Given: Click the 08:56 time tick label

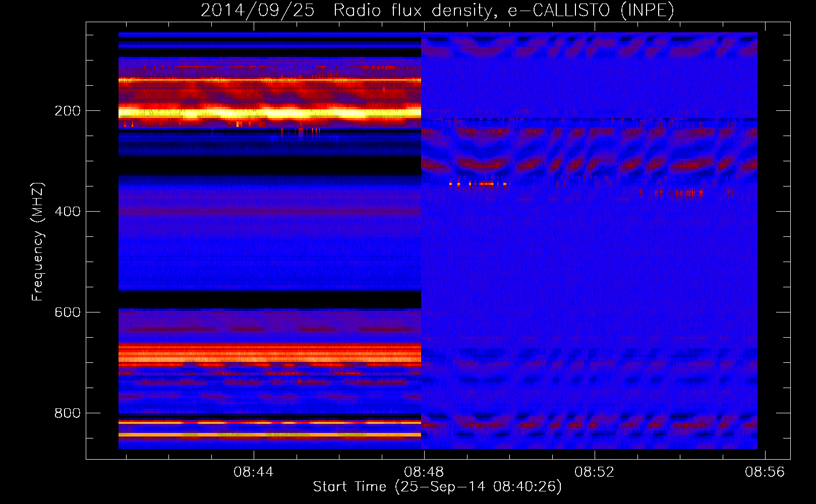Looking at the screenshot, I should click(x=765, y=472).
